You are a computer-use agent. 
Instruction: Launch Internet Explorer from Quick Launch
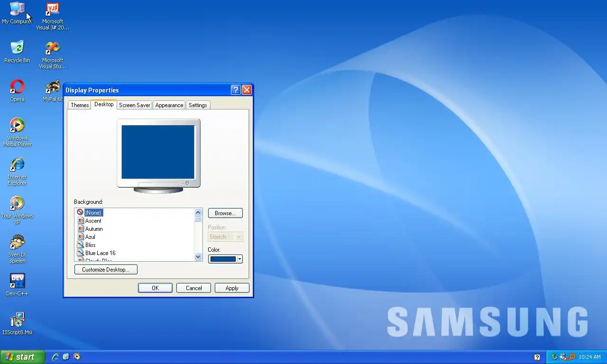click(55, 357)
